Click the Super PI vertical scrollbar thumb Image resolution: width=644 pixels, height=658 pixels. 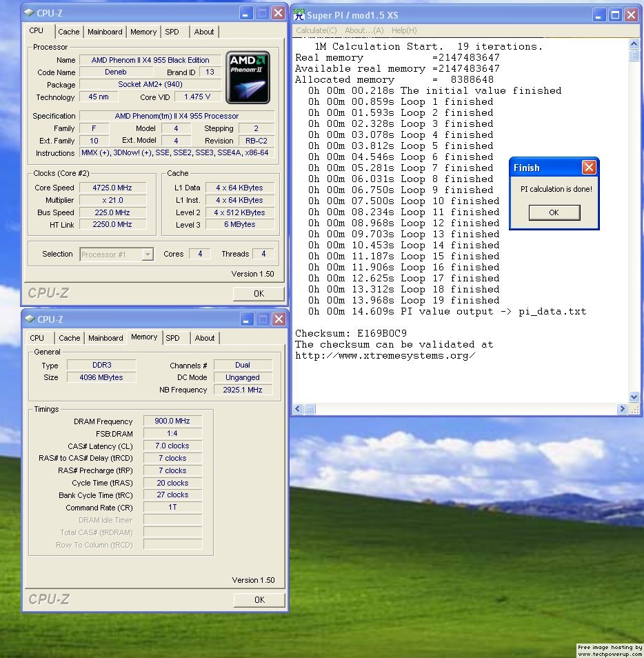tap(634, 55)
